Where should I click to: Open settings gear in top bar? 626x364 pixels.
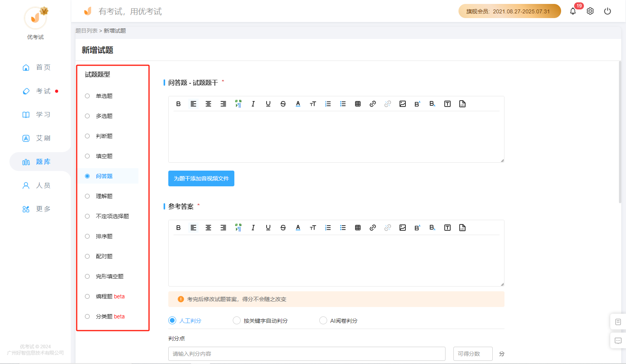pos(590,11)
